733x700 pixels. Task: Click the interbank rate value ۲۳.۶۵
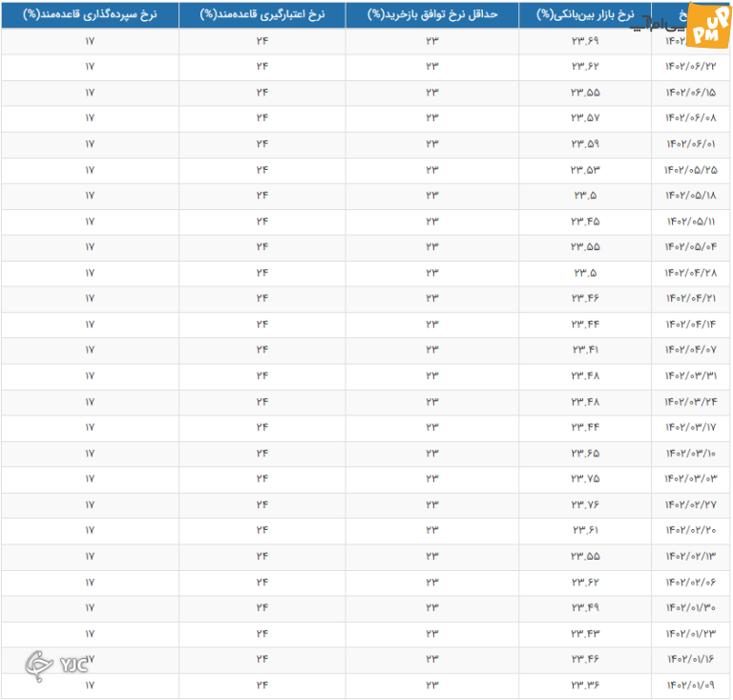[x=585, y=454]
